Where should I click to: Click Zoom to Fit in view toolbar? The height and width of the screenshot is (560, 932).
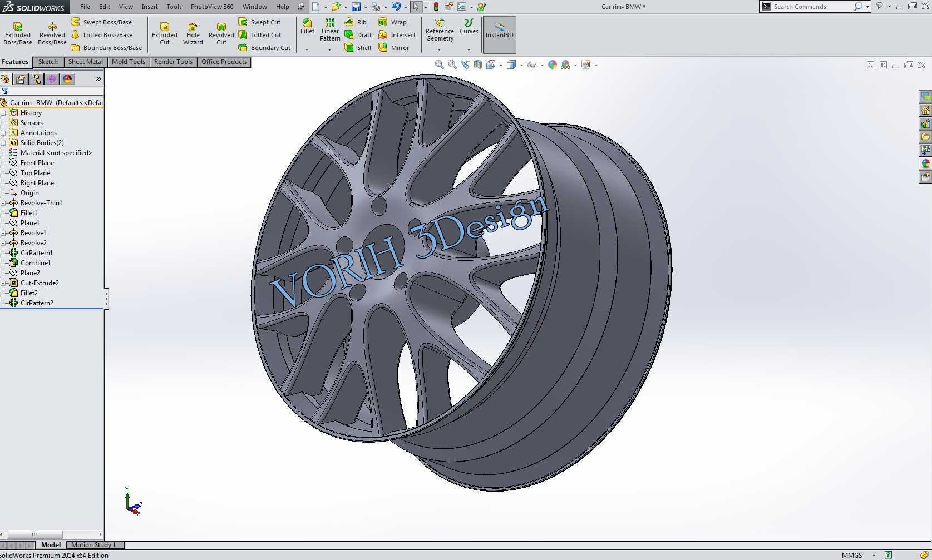pos(439,65)
